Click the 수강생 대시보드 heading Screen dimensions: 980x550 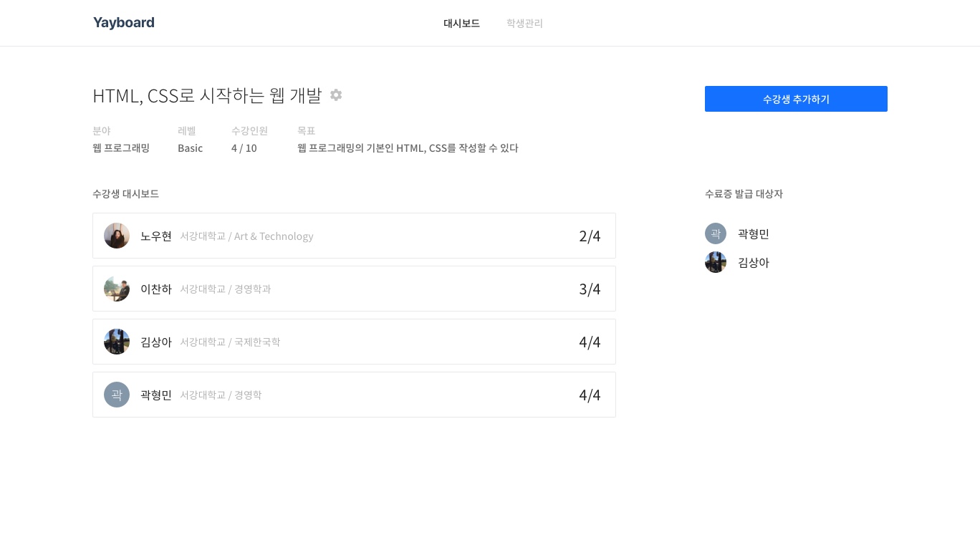coord(126,194)
